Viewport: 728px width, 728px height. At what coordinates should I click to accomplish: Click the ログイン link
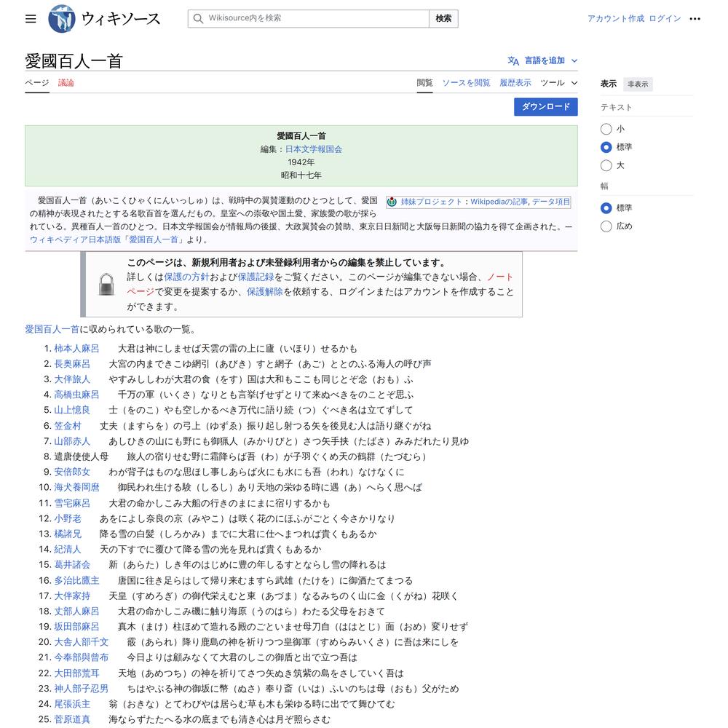tap(665, 19)
